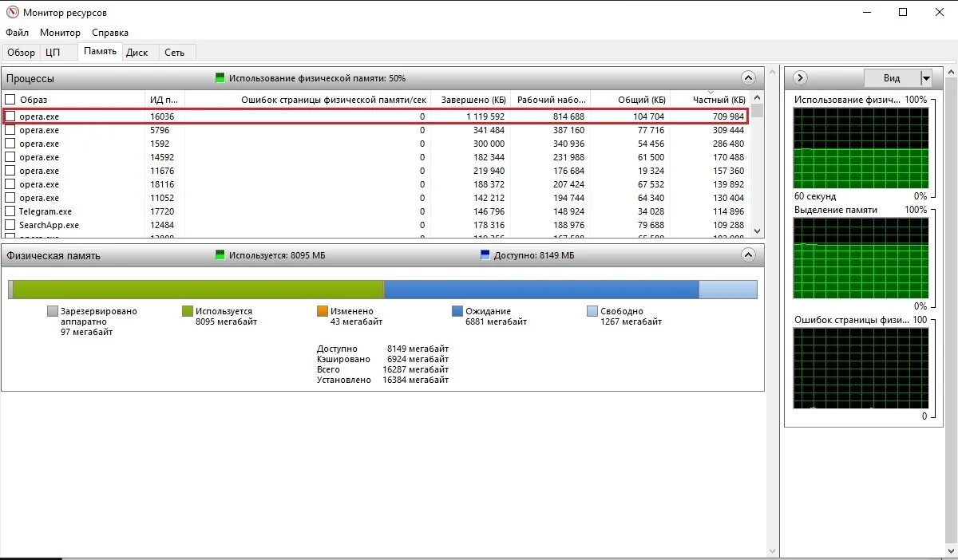Click green icon next to physical memory usage 50%

220,78
